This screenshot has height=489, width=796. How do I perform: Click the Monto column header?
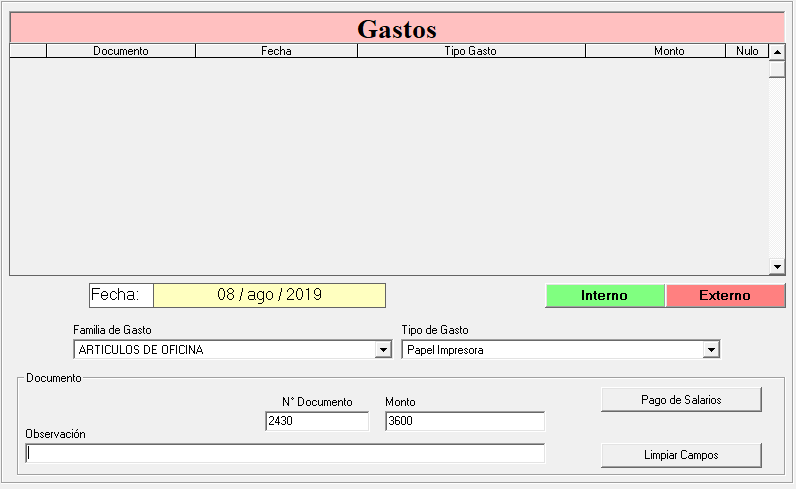click(x=669, y=51)
